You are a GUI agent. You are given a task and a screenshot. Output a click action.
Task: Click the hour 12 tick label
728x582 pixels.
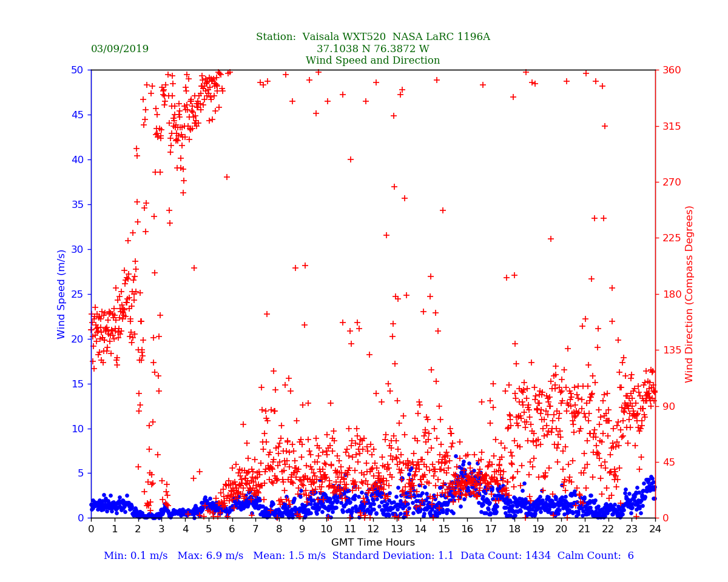[373, 529]
